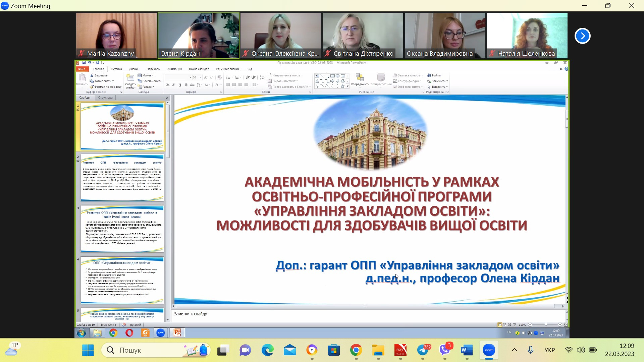Click the Save icon in quick access toolbar
Image resolution: width=644 pixels, height=362 pixels.
pyautogui.click(x=84, y=63)
